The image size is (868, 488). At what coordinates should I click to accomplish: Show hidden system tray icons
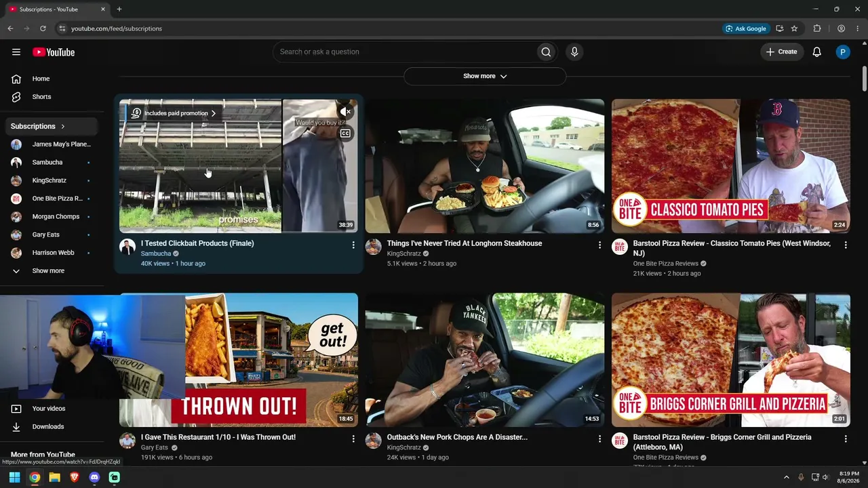[x=787, y=477]
